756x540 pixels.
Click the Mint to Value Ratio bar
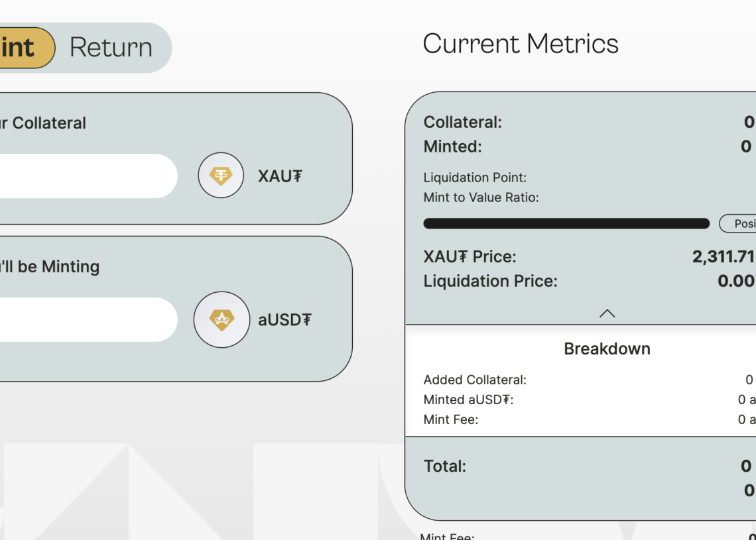click(x=566, y=223)
